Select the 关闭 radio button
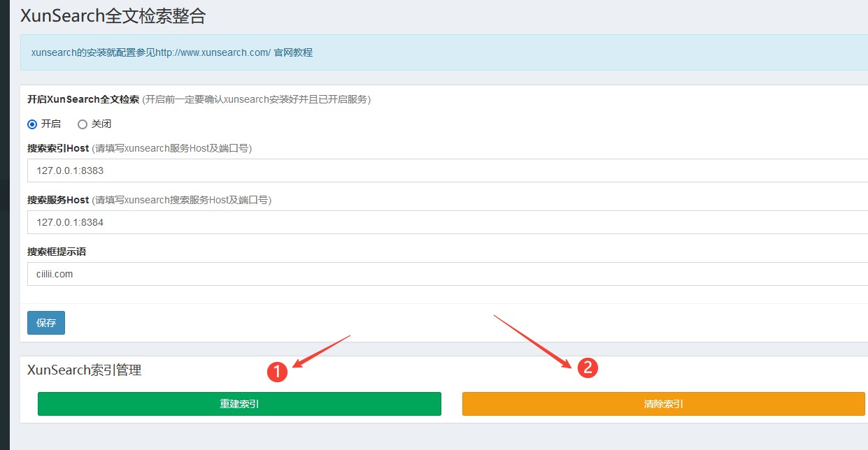 (83, 124)
